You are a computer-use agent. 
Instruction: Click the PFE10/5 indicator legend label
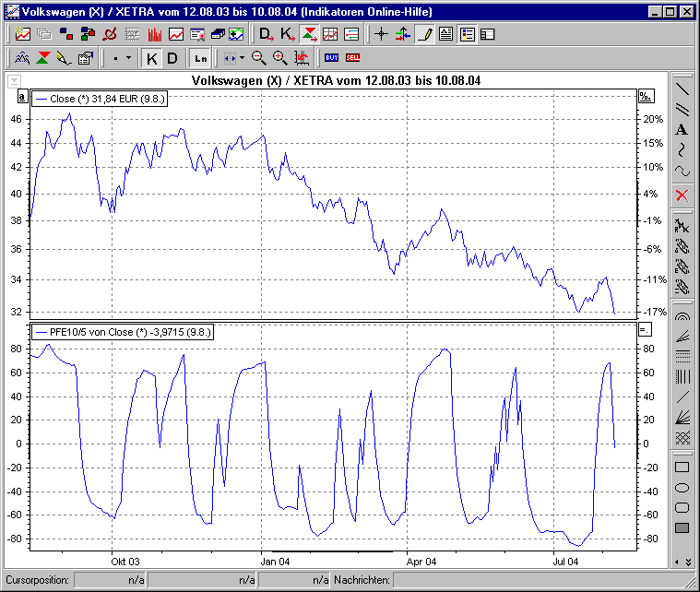pyautogui.click(x=122, y=331)
